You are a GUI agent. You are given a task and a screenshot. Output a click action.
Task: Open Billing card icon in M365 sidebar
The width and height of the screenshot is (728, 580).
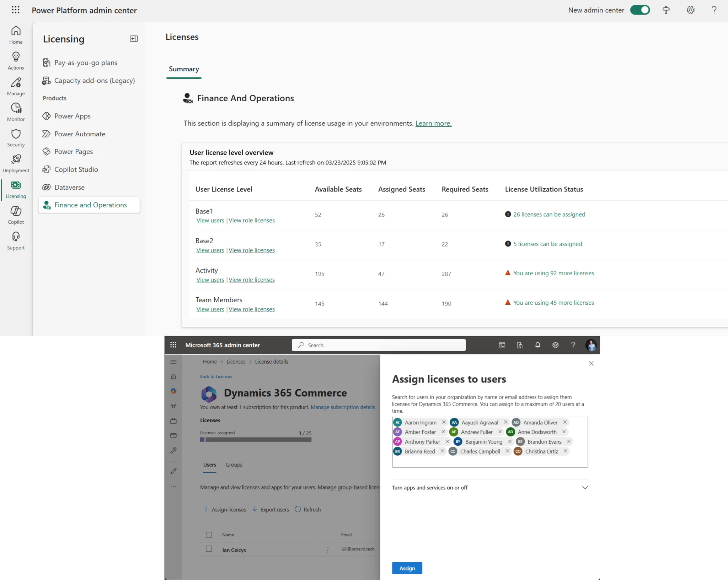[x=173, y=435]
